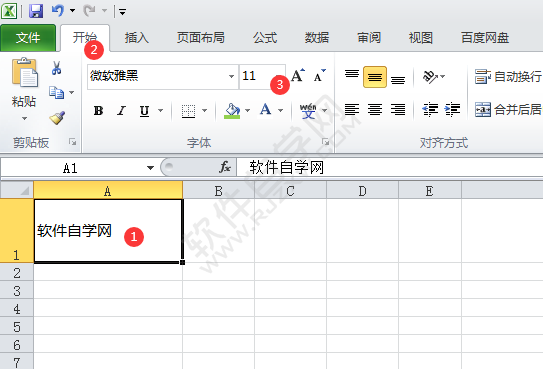Align cell text to the right

(398, 110)
